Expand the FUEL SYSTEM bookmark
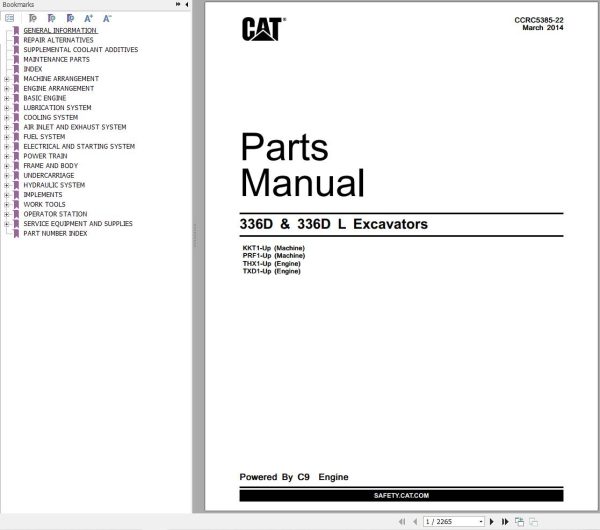 [7, 137]
